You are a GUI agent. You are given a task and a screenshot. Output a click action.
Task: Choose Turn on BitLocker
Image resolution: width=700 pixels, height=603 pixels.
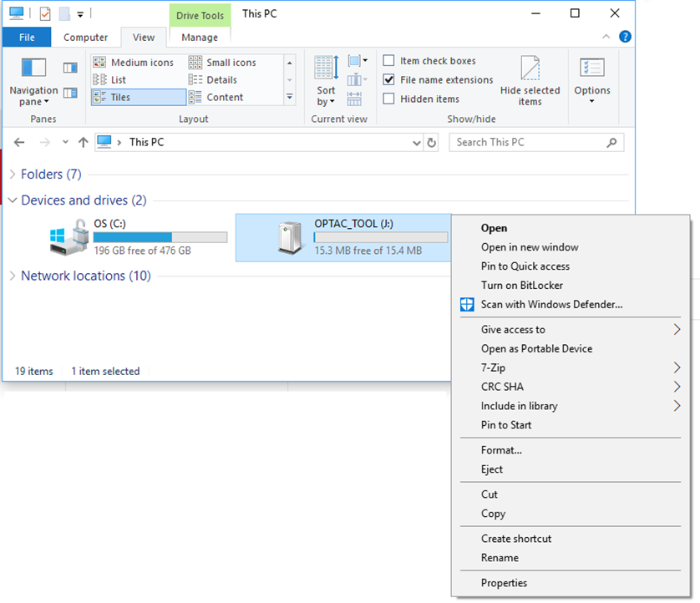[x=571, y=285]
